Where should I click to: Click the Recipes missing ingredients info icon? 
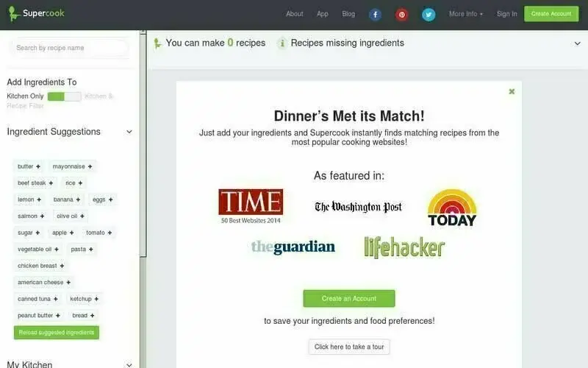[282, 43]
